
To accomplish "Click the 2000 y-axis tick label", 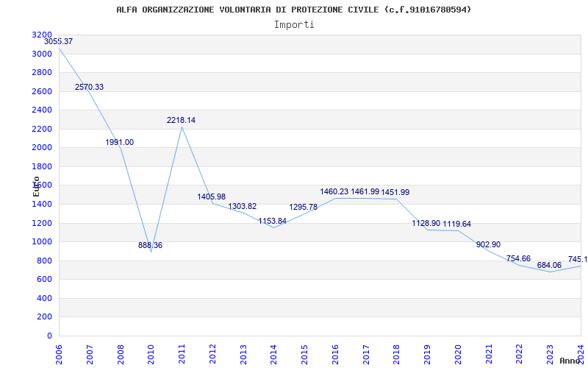I will pos(42,148).
